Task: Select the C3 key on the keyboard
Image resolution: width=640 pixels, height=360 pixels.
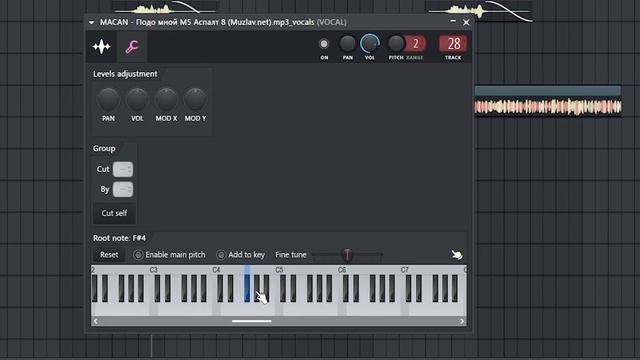Action: point(153,308)
